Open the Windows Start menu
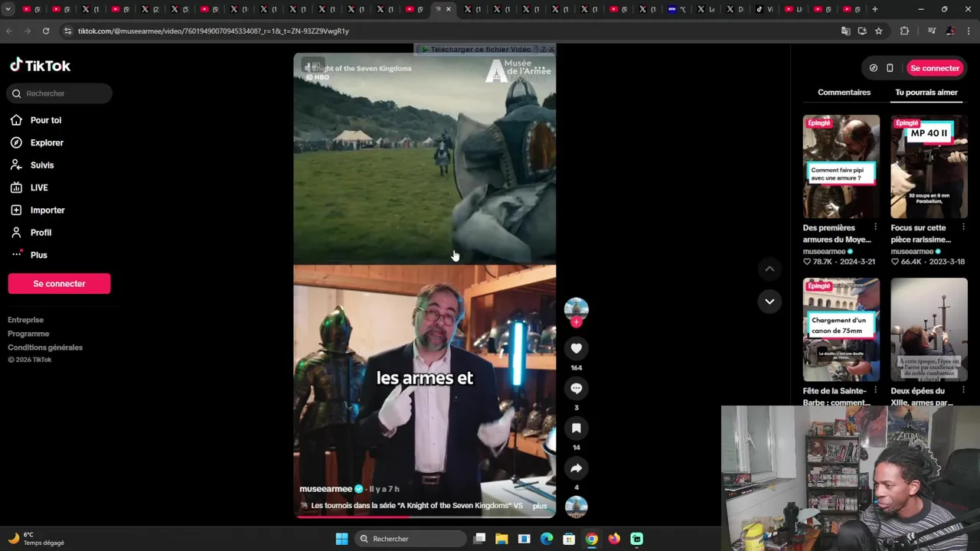980x551 pixels. coord(341,539)
